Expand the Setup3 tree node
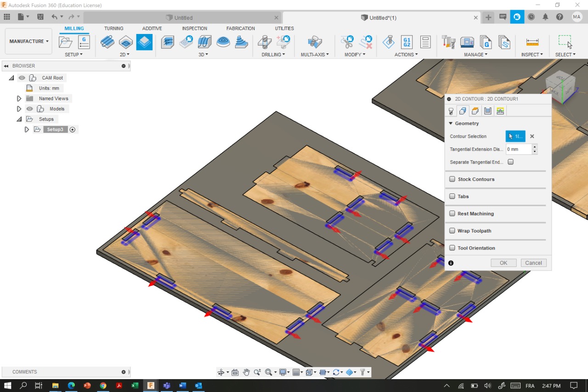588x392 pixels. tap(27, 130)
